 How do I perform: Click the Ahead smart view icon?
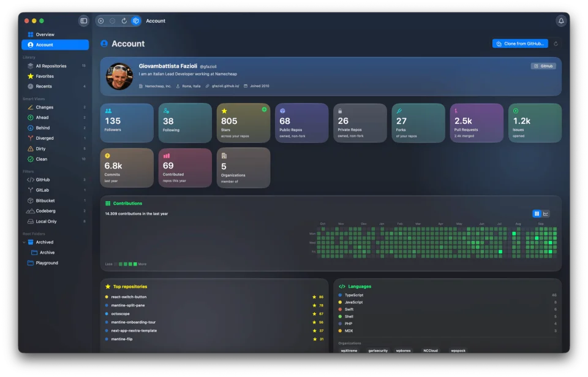click(31, 118)
